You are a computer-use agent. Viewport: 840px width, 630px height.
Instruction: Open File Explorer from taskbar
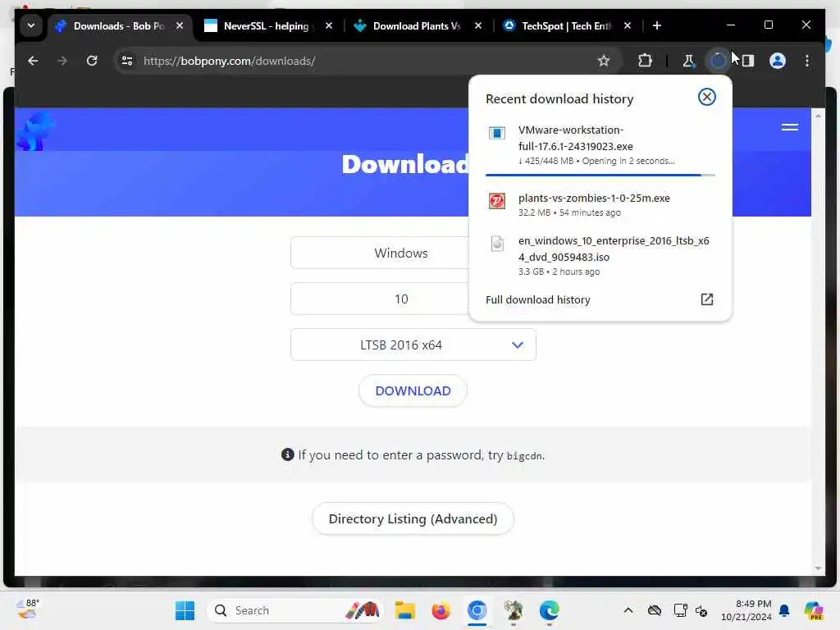pos(405,610)
